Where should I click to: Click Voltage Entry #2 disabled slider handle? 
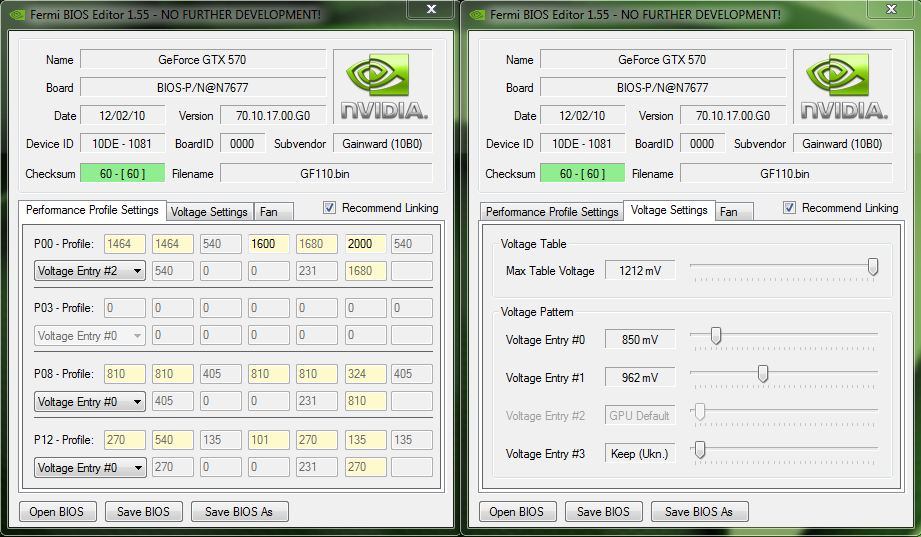point(700,412)
